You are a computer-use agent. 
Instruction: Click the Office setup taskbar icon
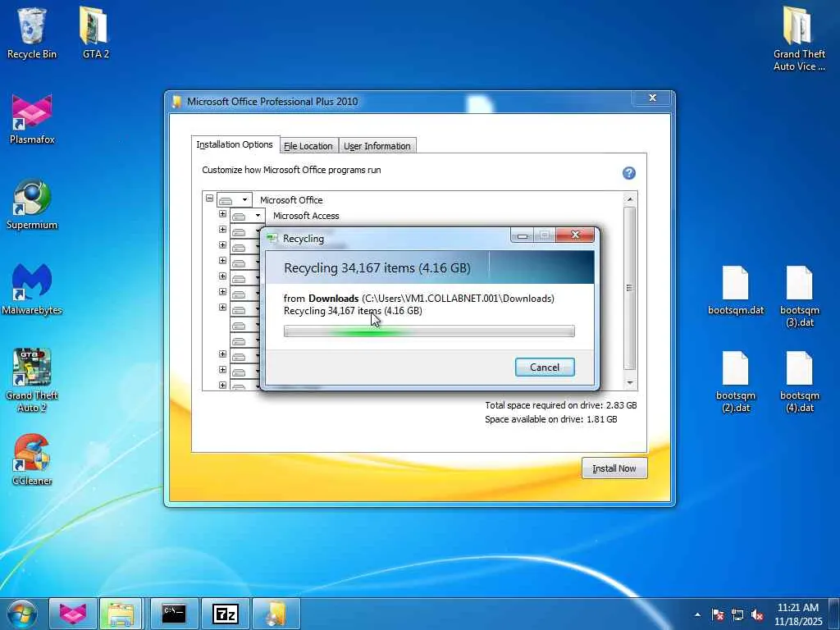click(276, 614)
